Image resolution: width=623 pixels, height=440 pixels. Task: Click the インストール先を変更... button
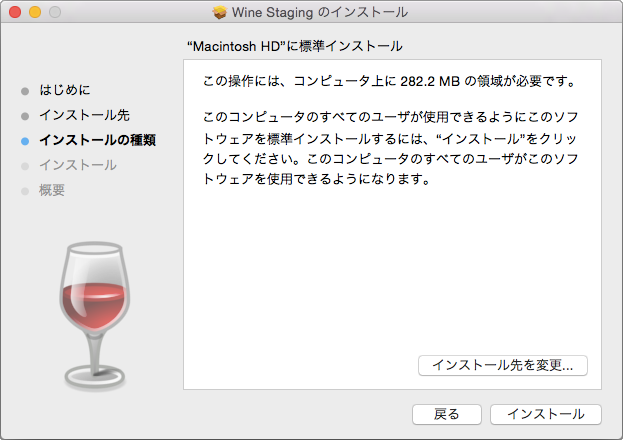point(503,365)
